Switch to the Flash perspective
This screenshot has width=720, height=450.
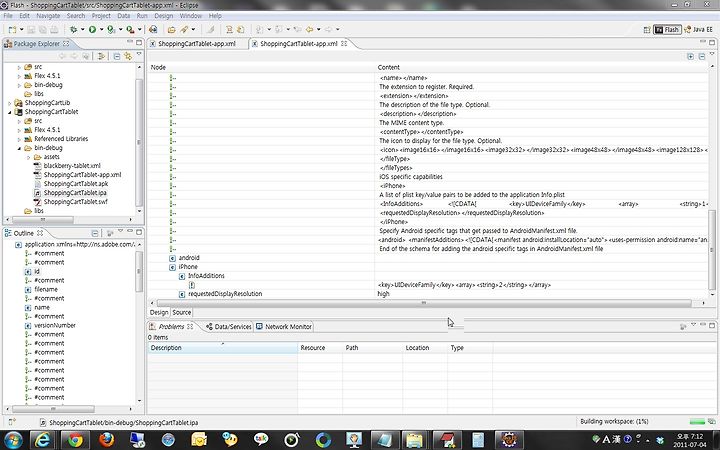coord(667,29)
